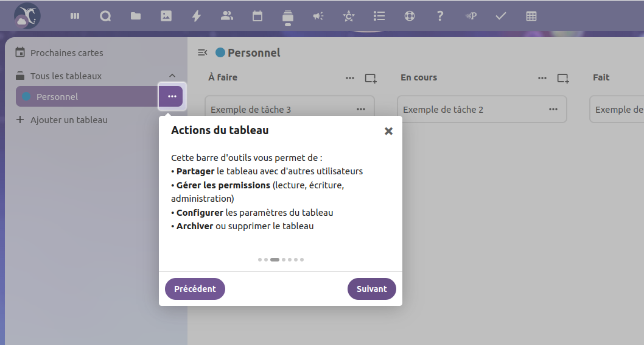Click Ajouter un tableau
This screenshot has height=345, width=644.
point(68,120)
